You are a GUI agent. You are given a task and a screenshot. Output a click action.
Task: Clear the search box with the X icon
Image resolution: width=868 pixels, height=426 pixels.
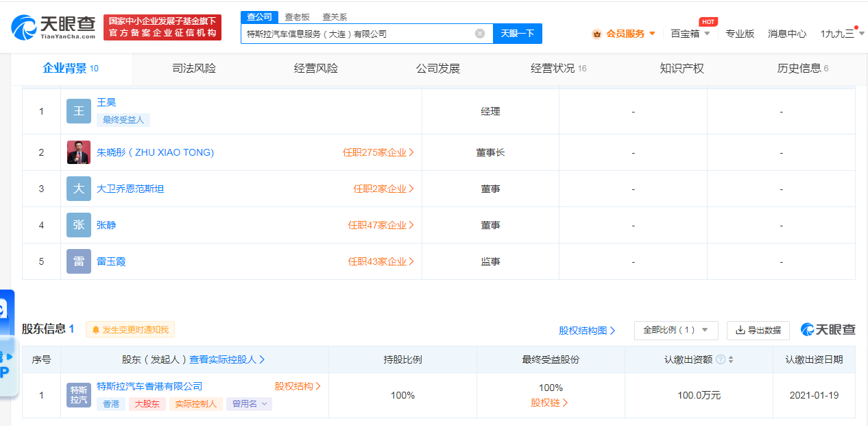click(x=480, y=34)
